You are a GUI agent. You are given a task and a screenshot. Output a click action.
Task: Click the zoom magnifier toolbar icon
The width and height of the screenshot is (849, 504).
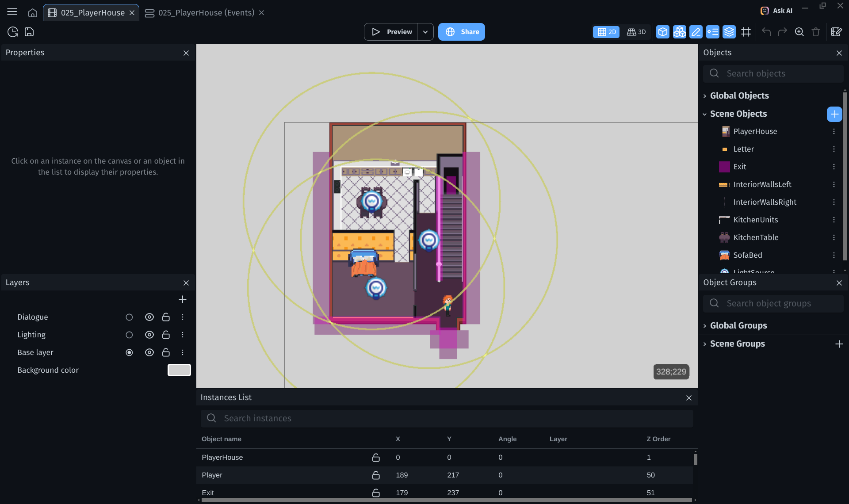799,32
